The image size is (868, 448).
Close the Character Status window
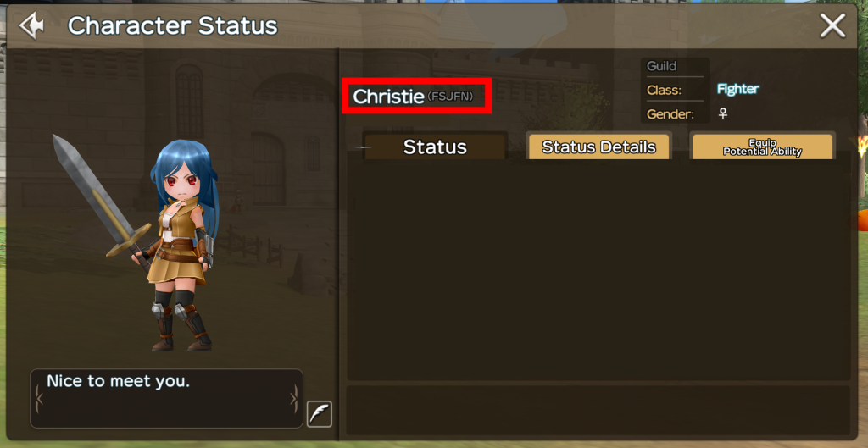pos(832,26)
